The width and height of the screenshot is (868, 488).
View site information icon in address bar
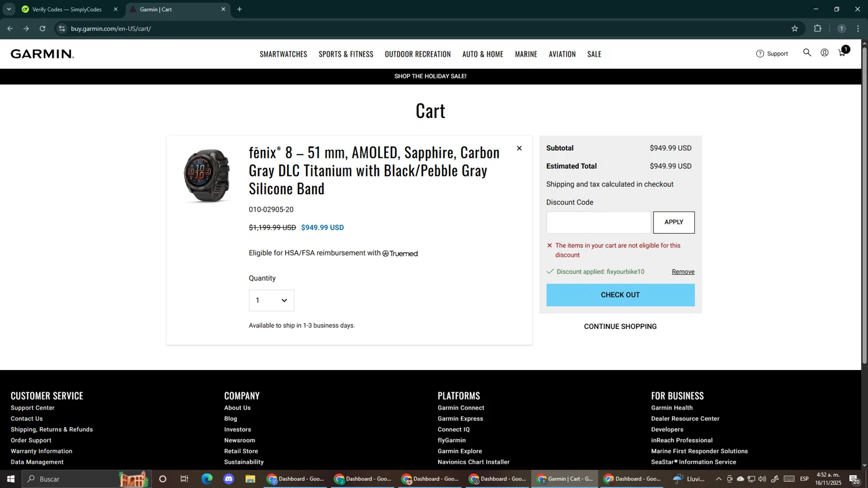click(x=62, y=28)
